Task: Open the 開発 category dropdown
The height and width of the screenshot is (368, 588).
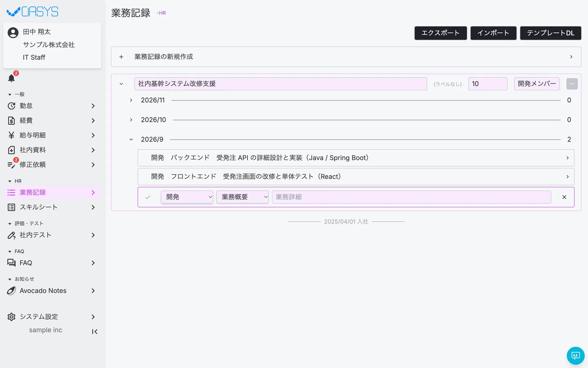Action: pos(187,197)
